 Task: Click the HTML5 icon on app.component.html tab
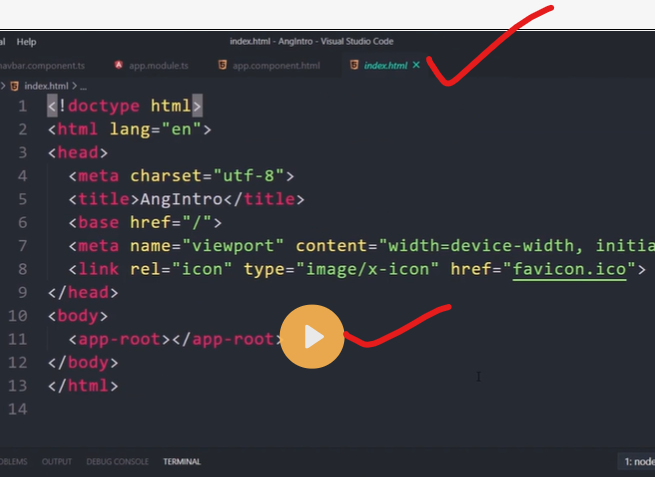(222, 65)
